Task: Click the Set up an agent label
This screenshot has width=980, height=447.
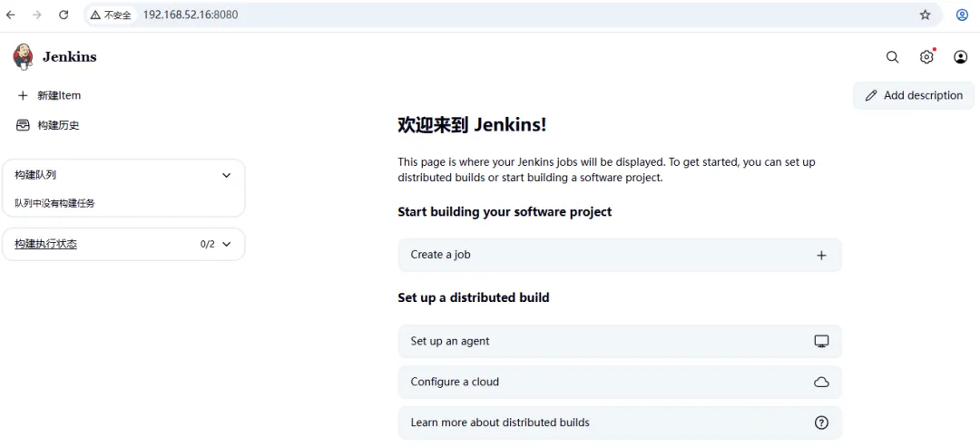Action: [x=450, y=341]
